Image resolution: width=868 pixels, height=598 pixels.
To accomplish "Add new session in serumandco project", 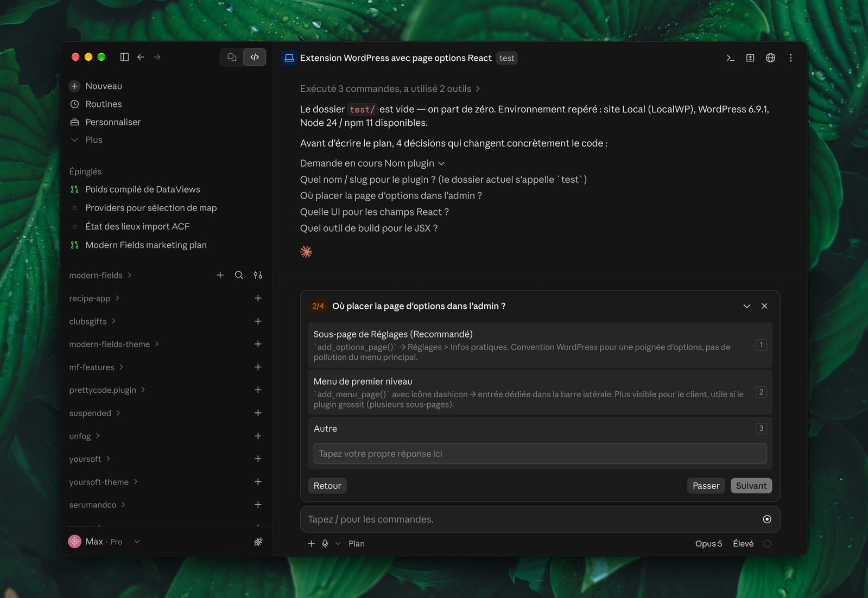I will point(258,505).
